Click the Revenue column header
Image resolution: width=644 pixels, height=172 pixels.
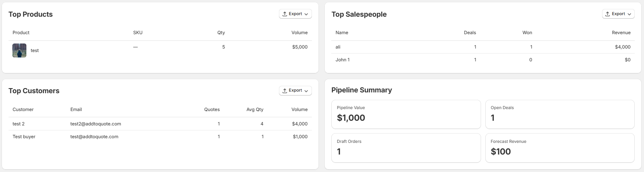[621, 33]
